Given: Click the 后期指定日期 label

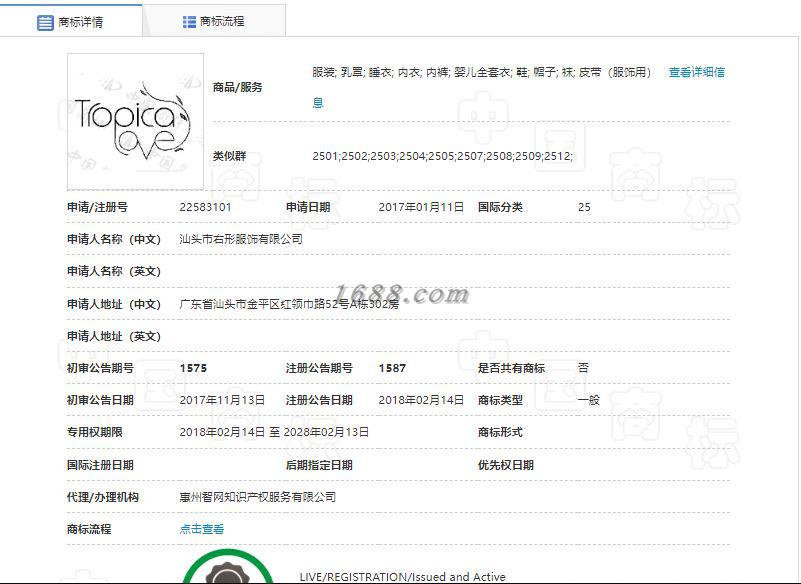Looking at the screenshot, I should coord(319,465).
